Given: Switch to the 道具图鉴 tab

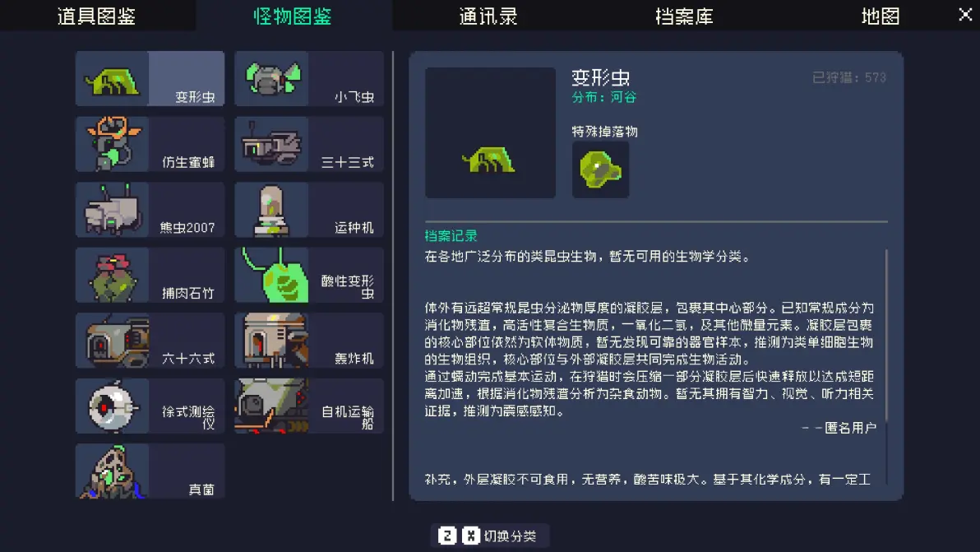Looking at the screenshot, I should tap(98, 16).
